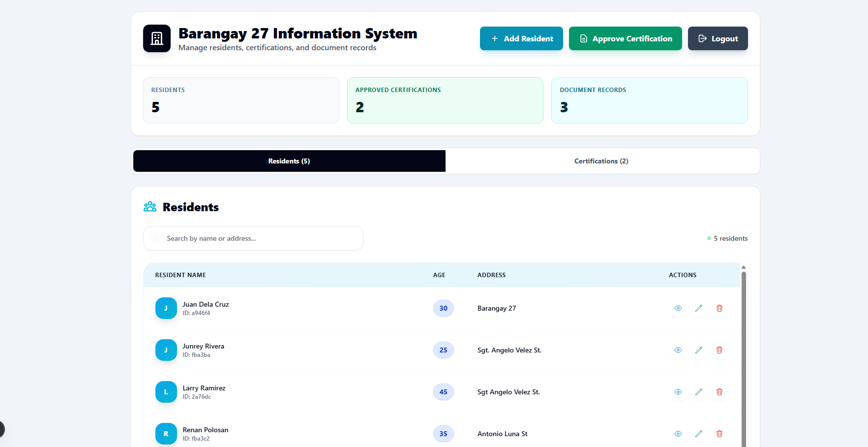The height and width of the screenshot is (447, 868).
Task: Click the Resident Name column header
Action: 180,275
